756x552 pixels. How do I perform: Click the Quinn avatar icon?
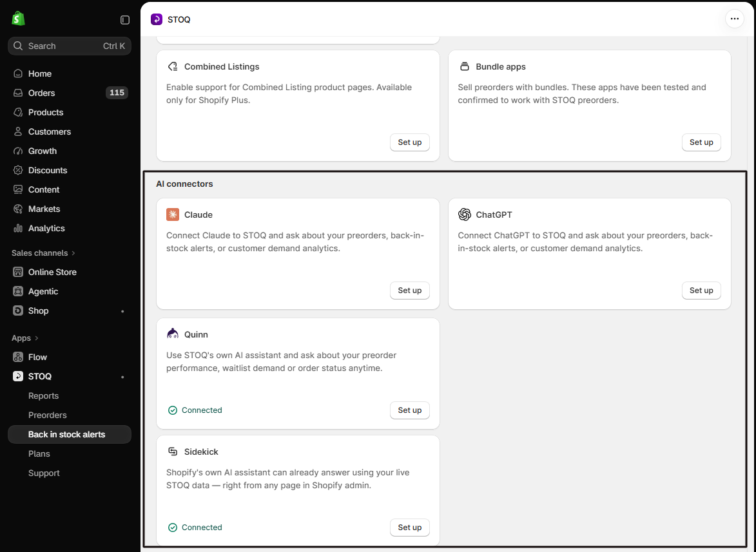(x=173, y=334)
